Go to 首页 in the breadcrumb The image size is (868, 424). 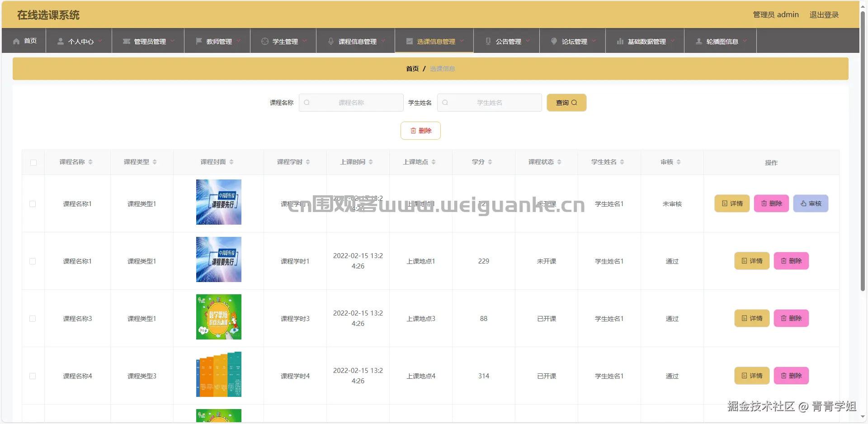coord(412,69)
